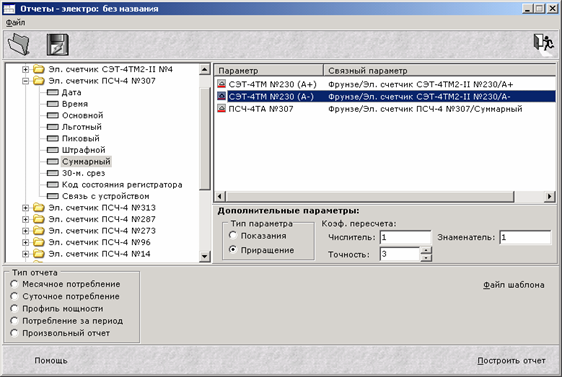The image size is (562, 377).
Task: Click the Время parameter icon in tree
Action: pos(53,104)
